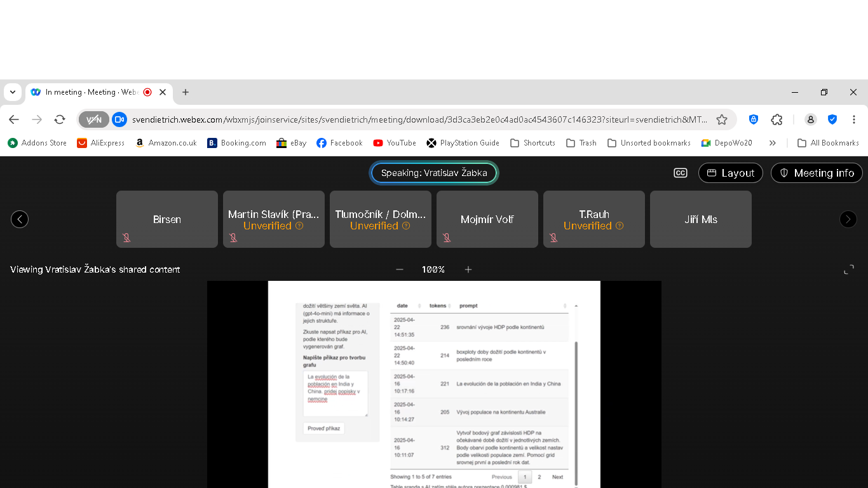Open the Shortcuts bookmark folder
The width and height of the screenshot is (868, 488).
[x=532, y=143]
